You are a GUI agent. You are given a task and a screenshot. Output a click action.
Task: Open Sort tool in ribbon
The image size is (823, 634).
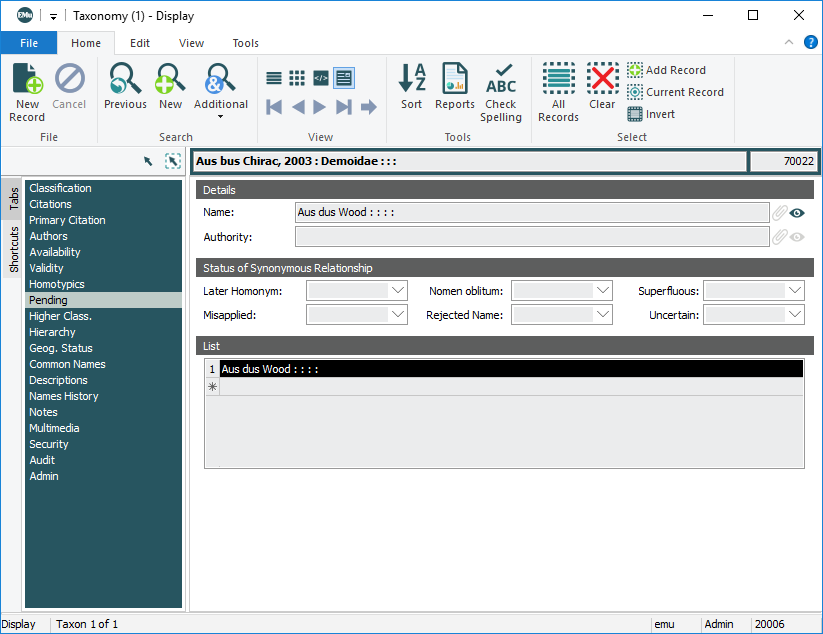411,87
